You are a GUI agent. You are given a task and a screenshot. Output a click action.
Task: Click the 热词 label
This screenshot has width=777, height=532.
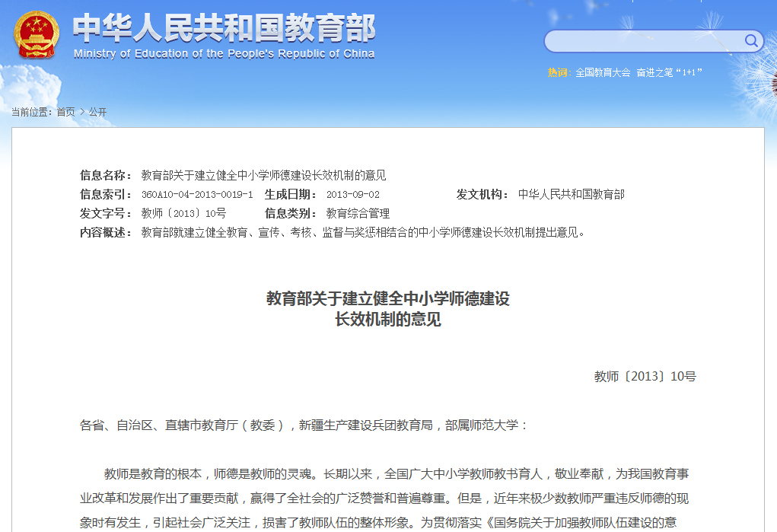click(x=559, y=72)
